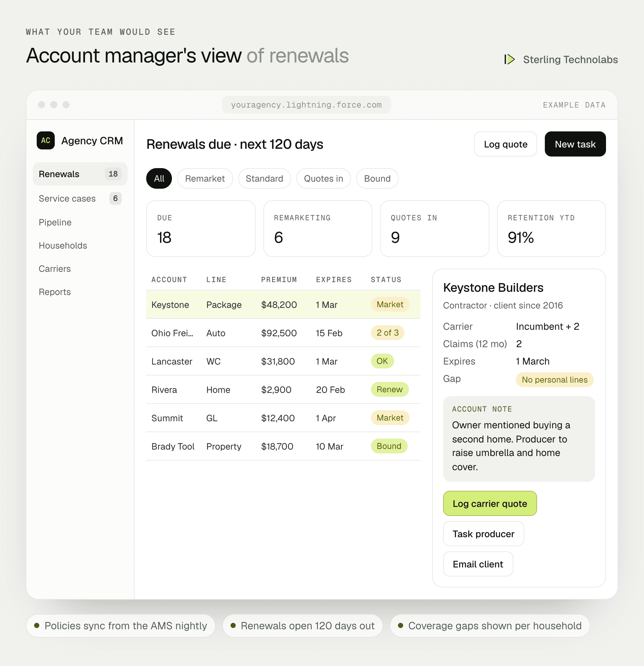Click the New task button
This screenshot has width=644, height=666.
tap(575, 144)
